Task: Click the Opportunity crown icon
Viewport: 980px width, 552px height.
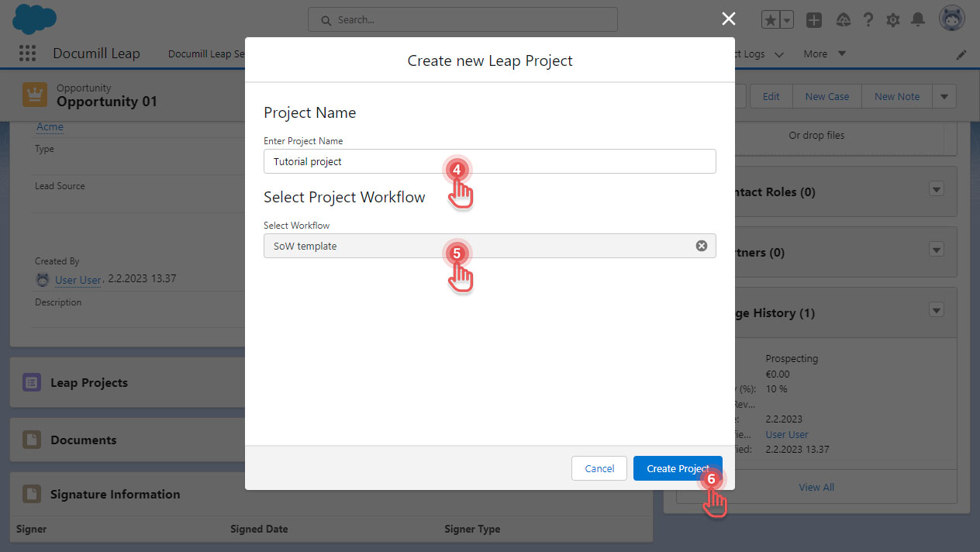Action: point(34,94)
